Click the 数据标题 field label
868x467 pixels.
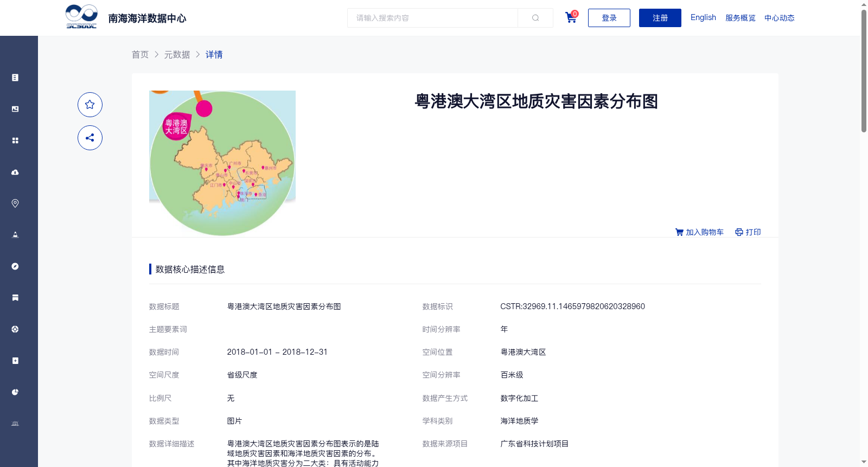pos(164,306)
